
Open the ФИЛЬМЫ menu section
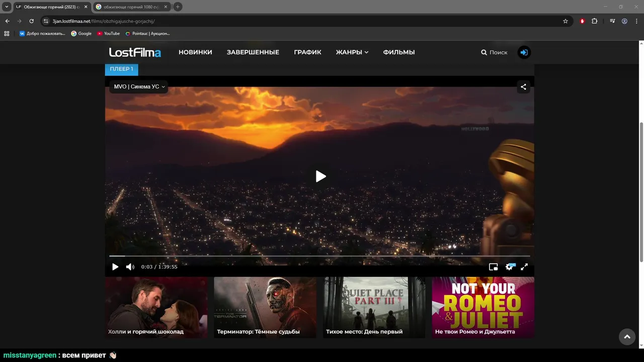tap(399, 52)
